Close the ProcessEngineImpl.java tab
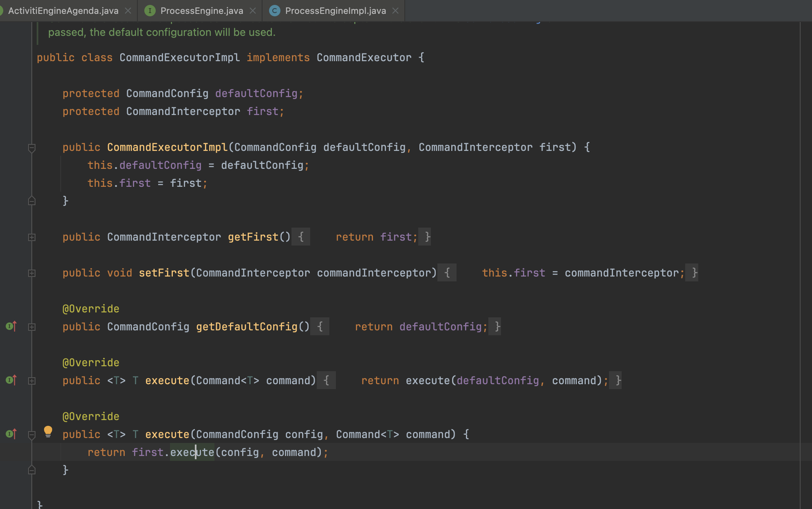 point(395,11)
